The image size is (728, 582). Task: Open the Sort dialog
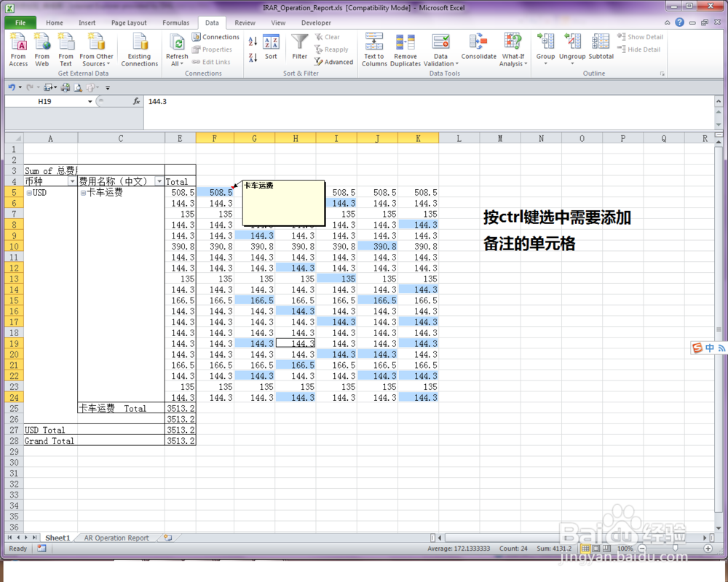click(x=271, y=47)
